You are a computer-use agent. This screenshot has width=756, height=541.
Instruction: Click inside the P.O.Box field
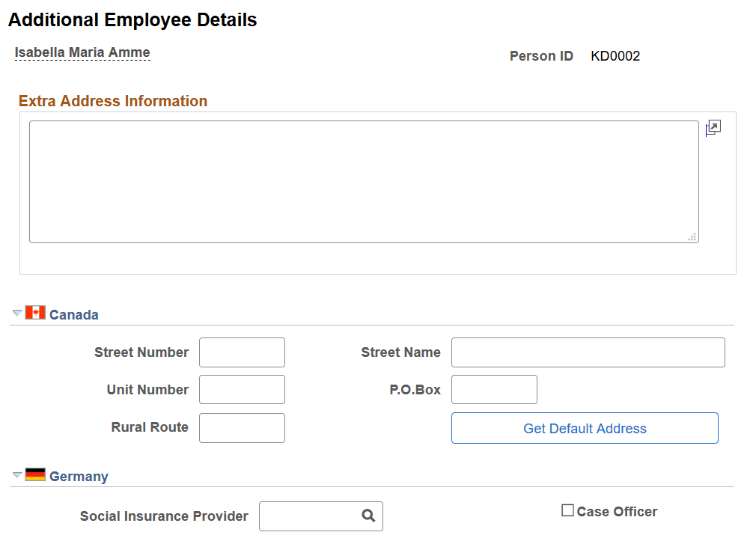493,389
